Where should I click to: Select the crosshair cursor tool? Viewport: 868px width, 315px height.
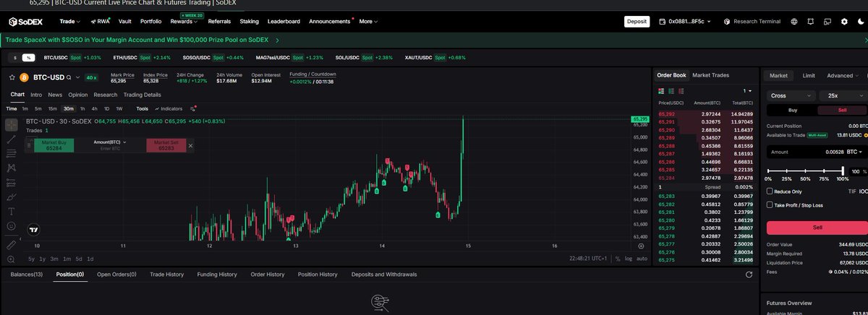(x=12, y=125)
